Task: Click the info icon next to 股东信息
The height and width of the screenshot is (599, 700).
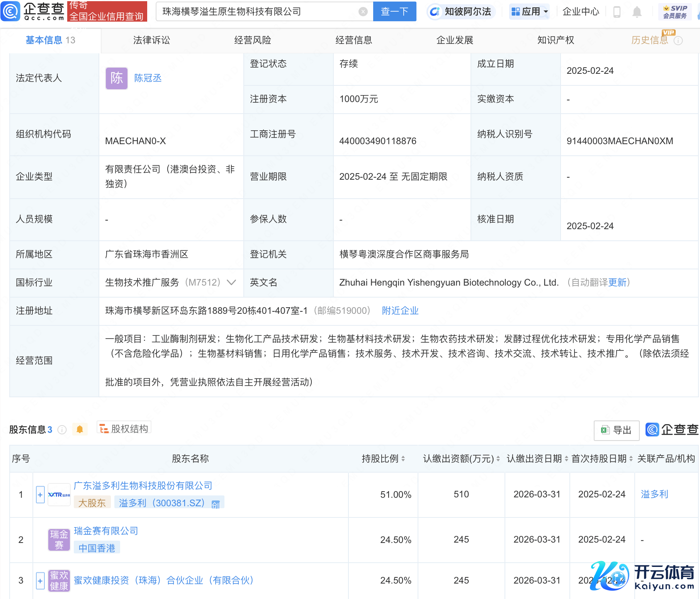Action: click(62, 430)
